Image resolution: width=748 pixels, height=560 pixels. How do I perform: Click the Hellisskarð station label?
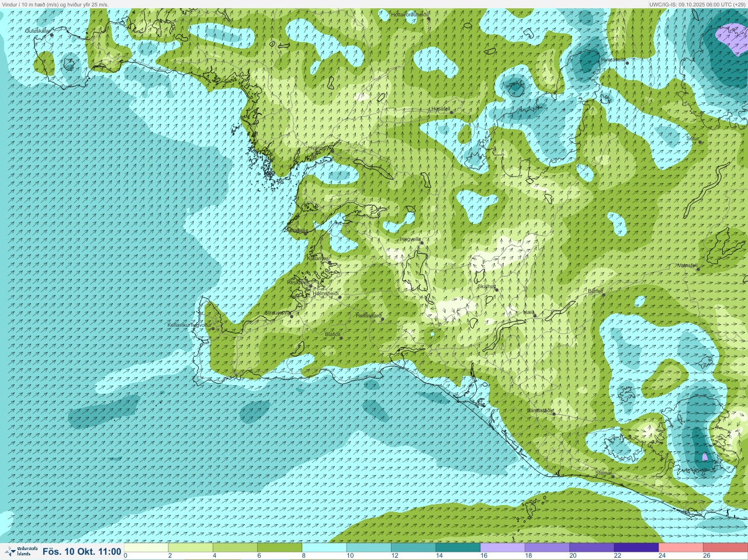(x=369, y=316)
